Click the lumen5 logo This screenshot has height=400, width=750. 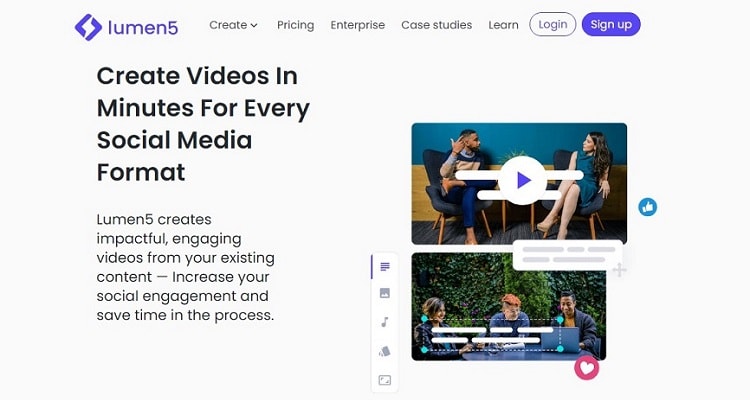tap(126, 27)
